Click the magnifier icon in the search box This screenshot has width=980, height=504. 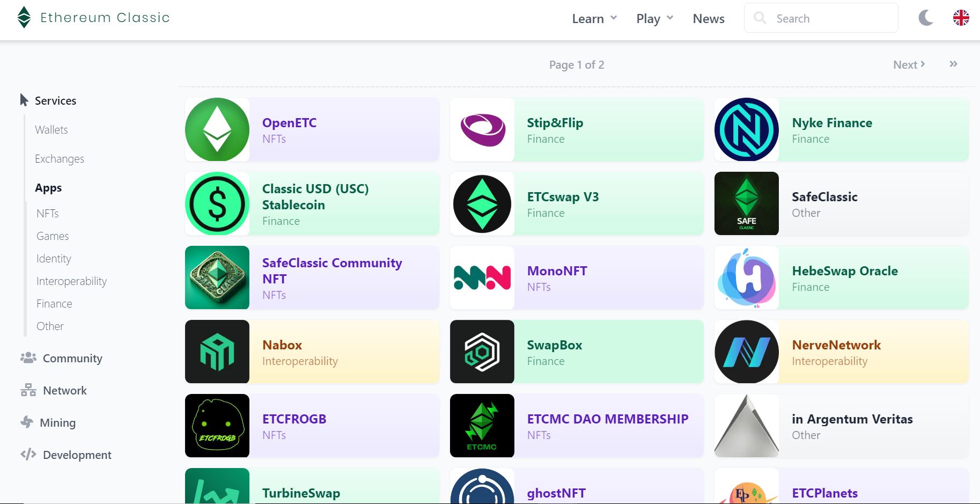pyautogui.click(x=760, y=18)
